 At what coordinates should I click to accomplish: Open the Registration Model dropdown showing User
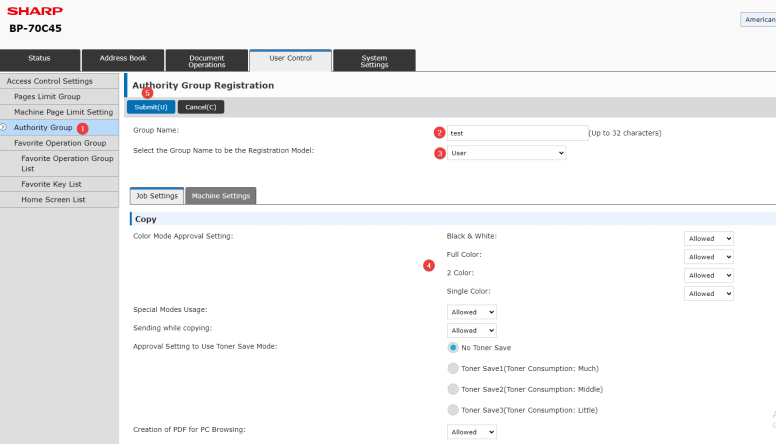coord(506,153)
